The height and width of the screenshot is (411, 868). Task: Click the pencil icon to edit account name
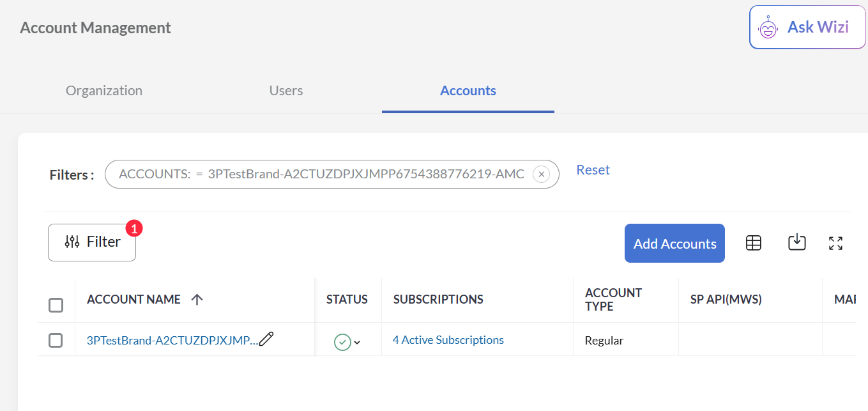coord(266,339)
